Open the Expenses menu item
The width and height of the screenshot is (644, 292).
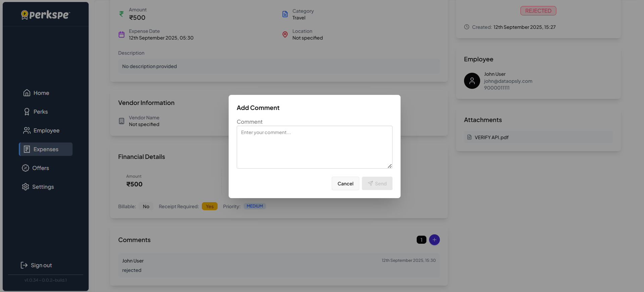(46, 149)
